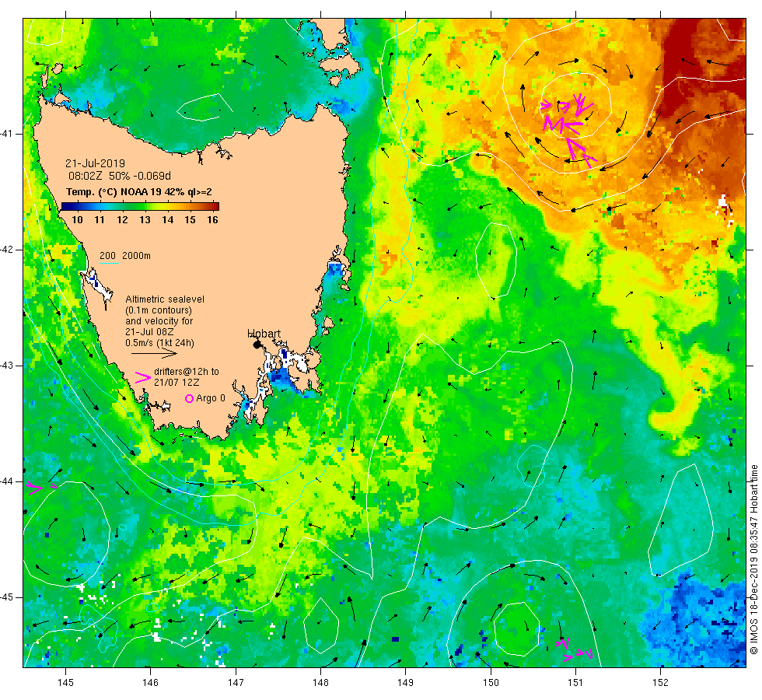Click the 16 value on the temperature scale

coord(212,219)
